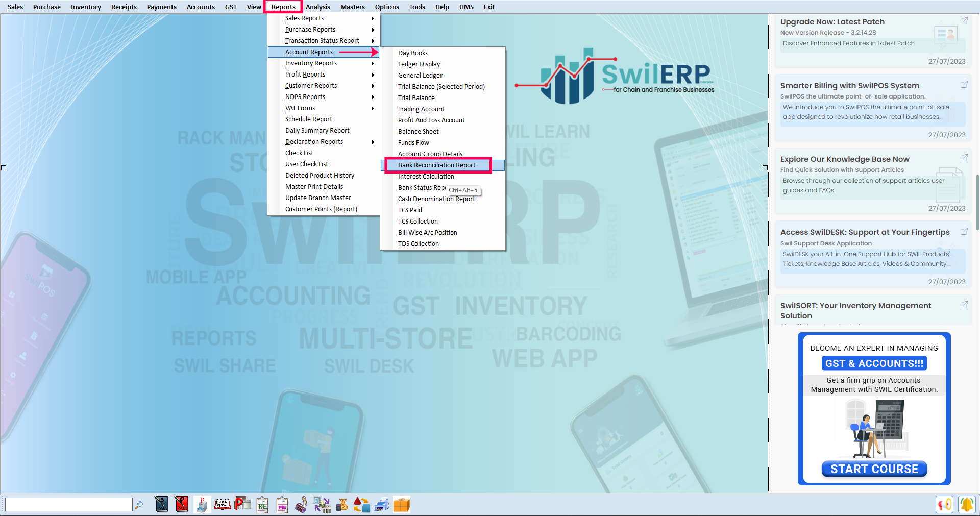
Task: Select Bank Reconciliation Report
Action: 443,165
